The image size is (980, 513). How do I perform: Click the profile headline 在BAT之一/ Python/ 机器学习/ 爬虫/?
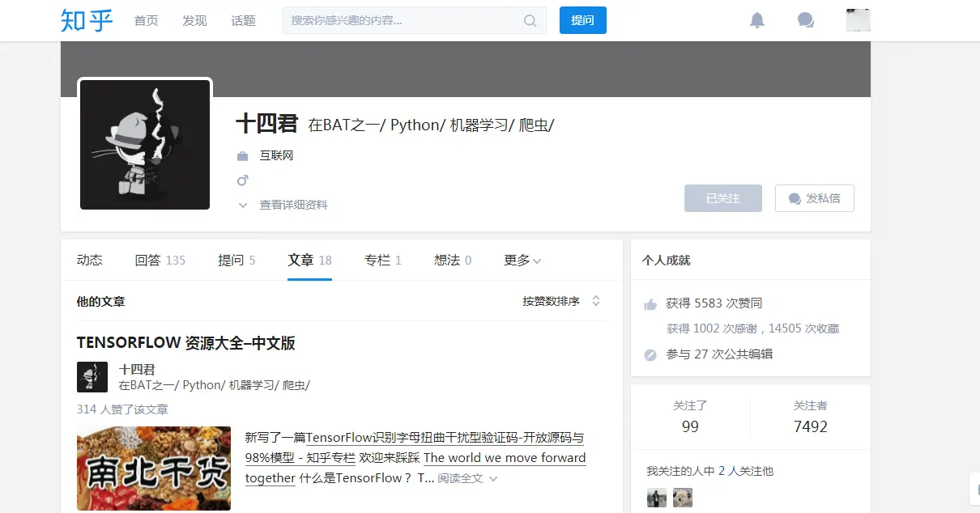431,125
